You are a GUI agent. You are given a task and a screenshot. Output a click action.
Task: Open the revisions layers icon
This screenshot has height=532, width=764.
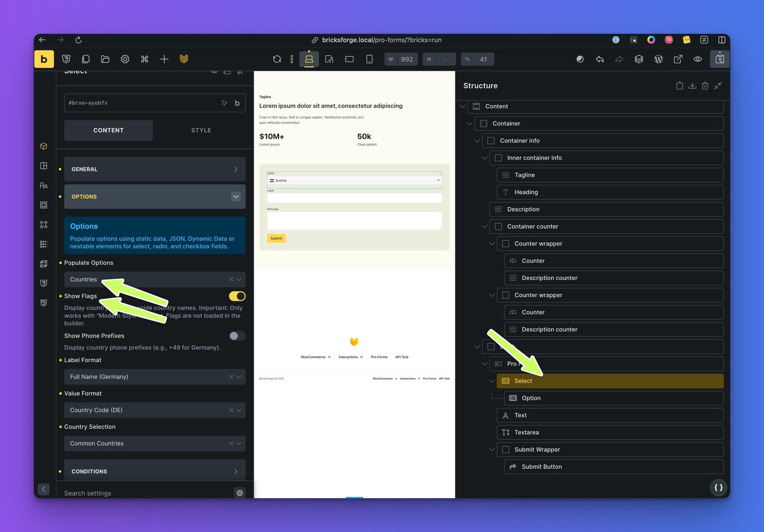[x=639, y=59]
